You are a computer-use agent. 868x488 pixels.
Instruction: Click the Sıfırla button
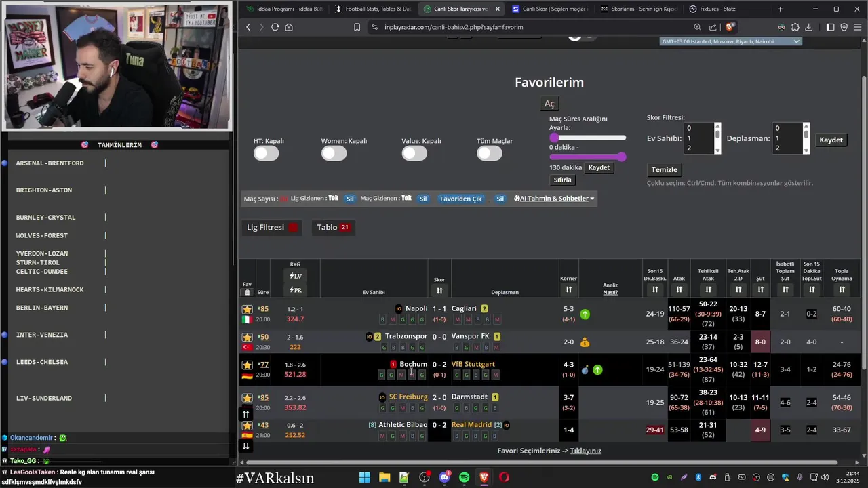563,180
